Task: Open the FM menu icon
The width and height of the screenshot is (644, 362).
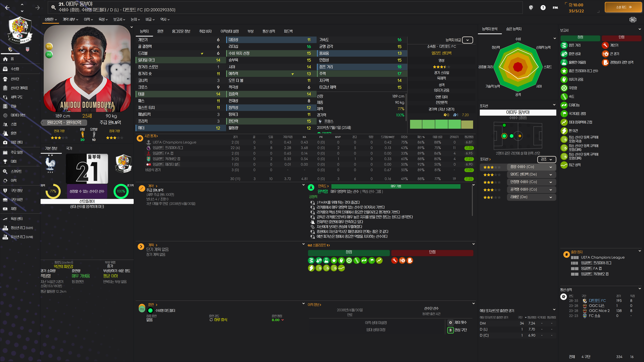Action: point(555,8)
